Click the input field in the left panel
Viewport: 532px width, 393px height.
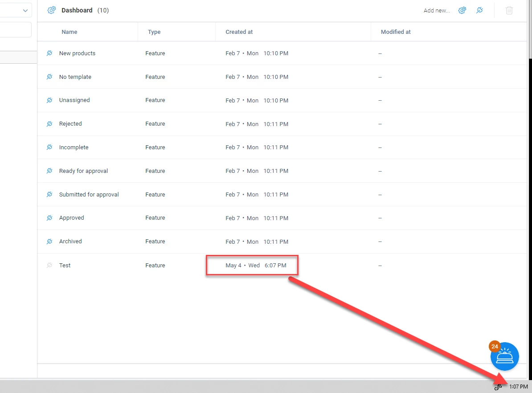16,30
